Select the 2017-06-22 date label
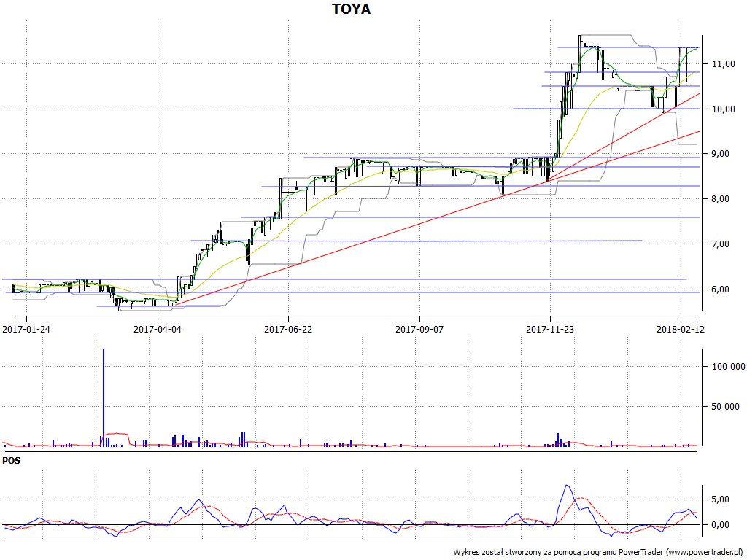Screen dimensions: 747x560 click(x=288, y=329)
